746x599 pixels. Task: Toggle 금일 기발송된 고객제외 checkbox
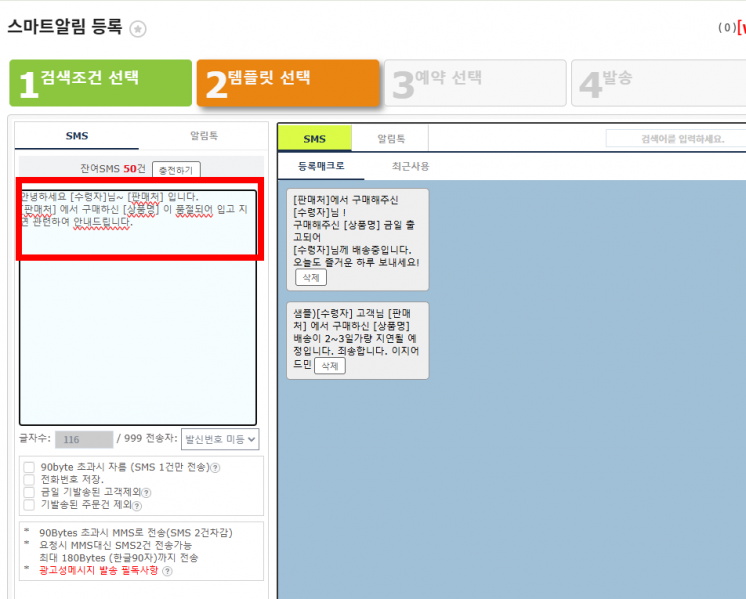point(29,492)
